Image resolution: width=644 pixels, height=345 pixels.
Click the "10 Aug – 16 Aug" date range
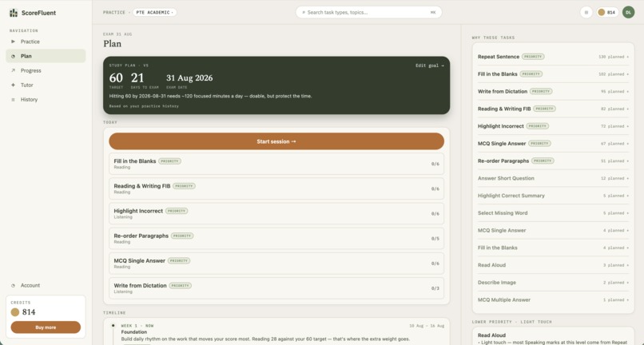point(427,326)
